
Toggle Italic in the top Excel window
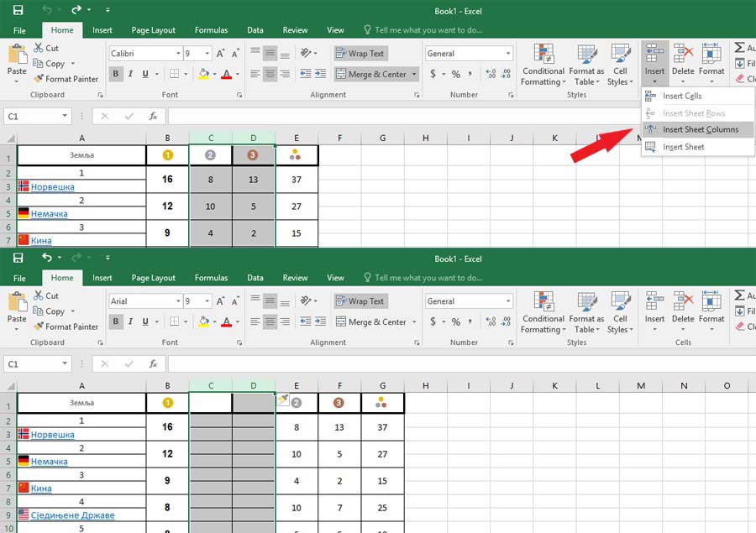pyautogui.click(x=131, y=74)
